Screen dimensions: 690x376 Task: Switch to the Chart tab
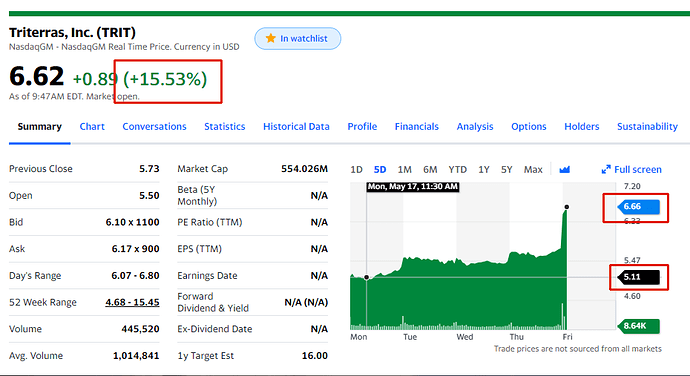(92, 127)
